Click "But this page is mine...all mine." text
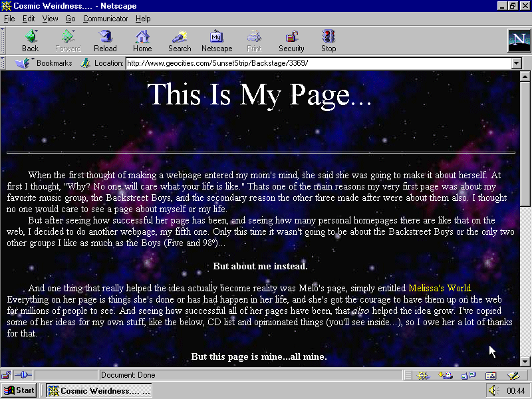The width and height of the screenshot is (532, 399). (259, 356)
